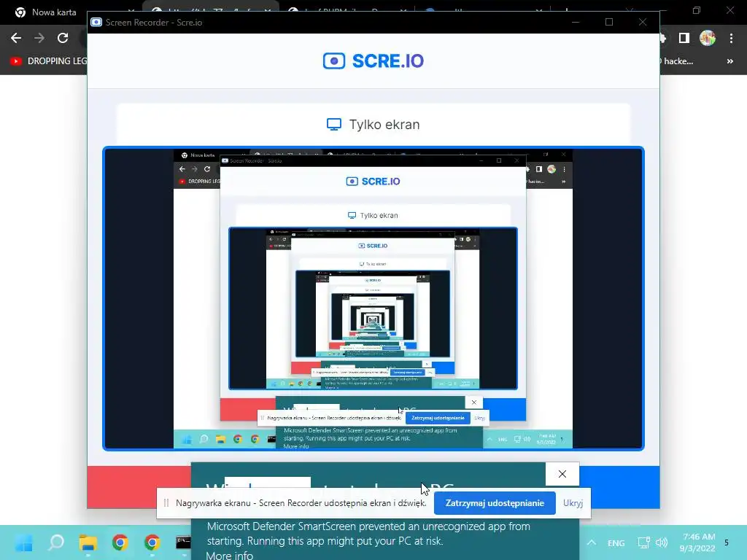Open Windows Start menu
Viewport: 747px width, 560px height.
click(x=24, y=542)
